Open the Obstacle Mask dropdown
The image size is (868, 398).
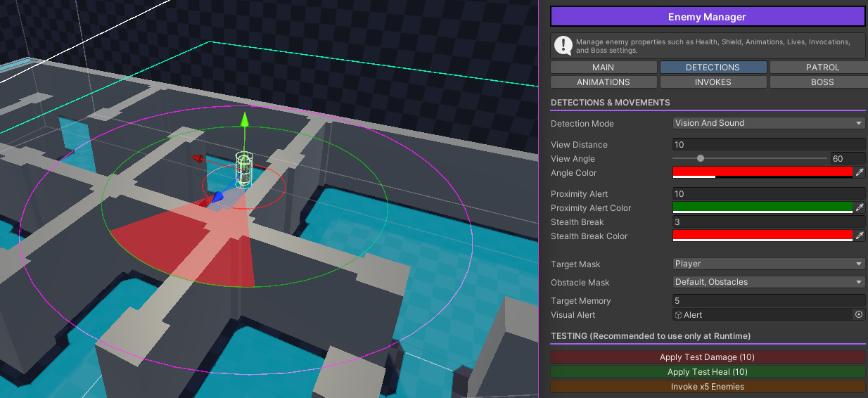click(768, 282)
